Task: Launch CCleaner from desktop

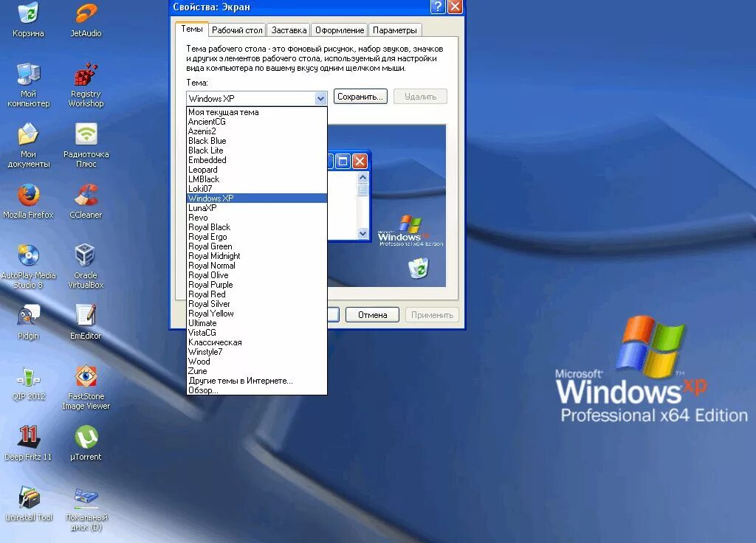Action: 86,201
